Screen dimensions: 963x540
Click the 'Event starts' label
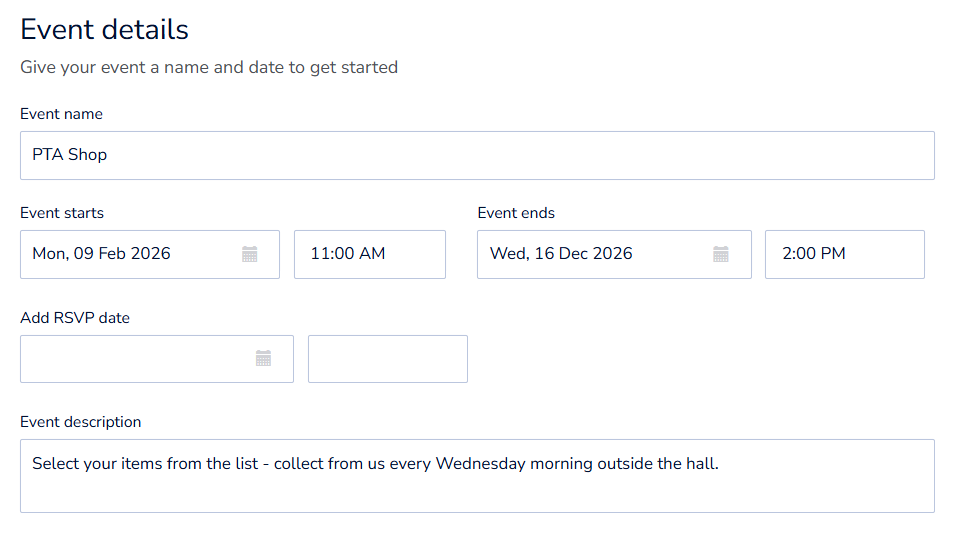(62, 213)
